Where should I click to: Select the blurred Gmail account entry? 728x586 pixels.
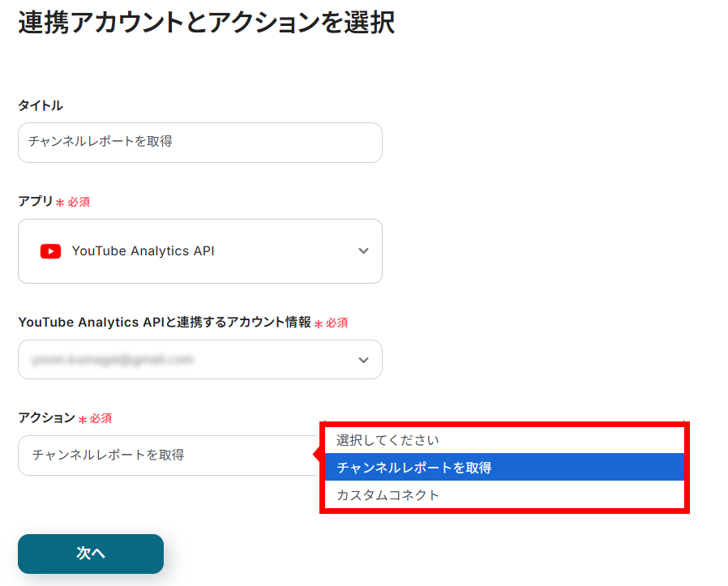pos(162,359)
